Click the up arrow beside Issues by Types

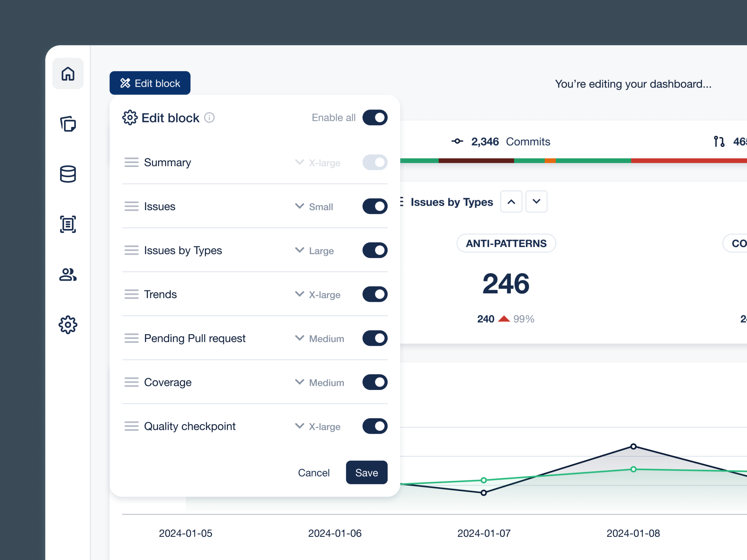(x=511, y=202)
